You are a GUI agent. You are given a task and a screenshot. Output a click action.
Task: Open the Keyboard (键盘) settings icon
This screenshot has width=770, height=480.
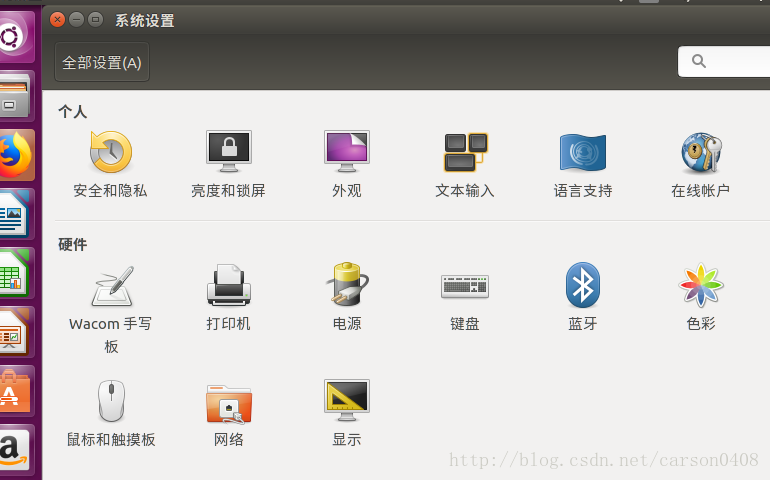[465, 286]
